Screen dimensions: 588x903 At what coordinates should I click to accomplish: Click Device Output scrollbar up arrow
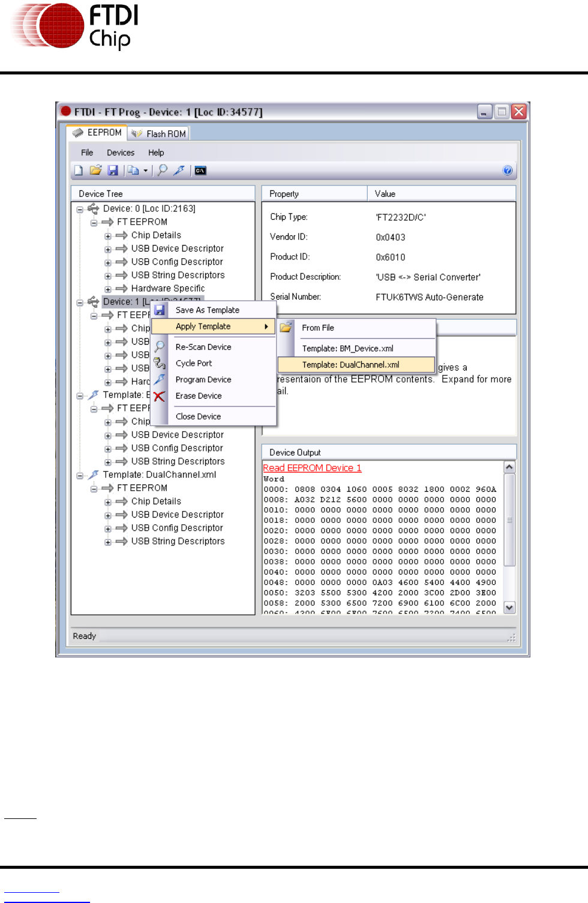point(509,467)
